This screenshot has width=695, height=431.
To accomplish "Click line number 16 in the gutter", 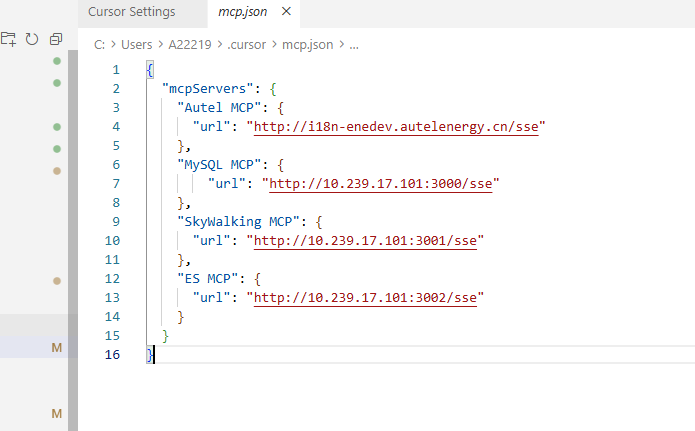I will pyautogui.click(x=112, y=355).
